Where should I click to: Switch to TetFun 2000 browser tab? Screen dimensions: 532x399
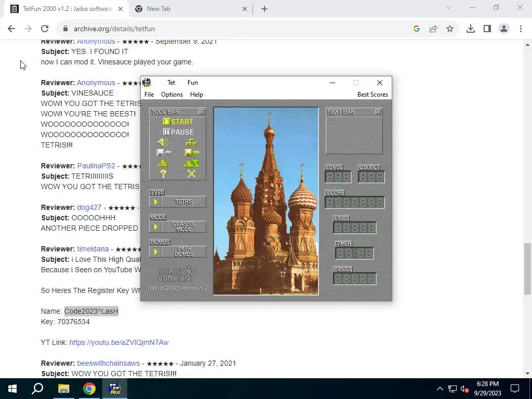pyautogui.click(x=66, y=9)
